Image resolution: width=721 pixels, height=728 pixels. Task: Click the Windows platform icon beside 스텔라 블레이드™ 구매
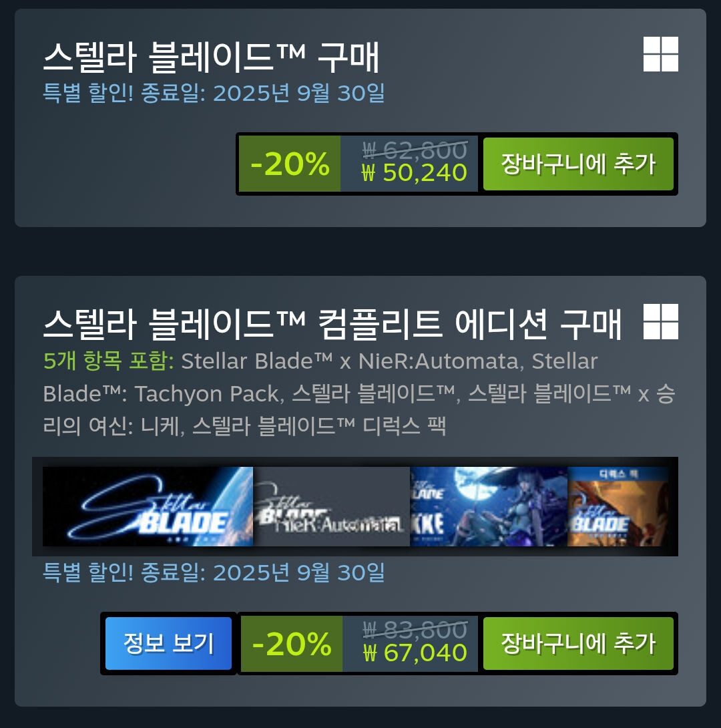(661, 54)
